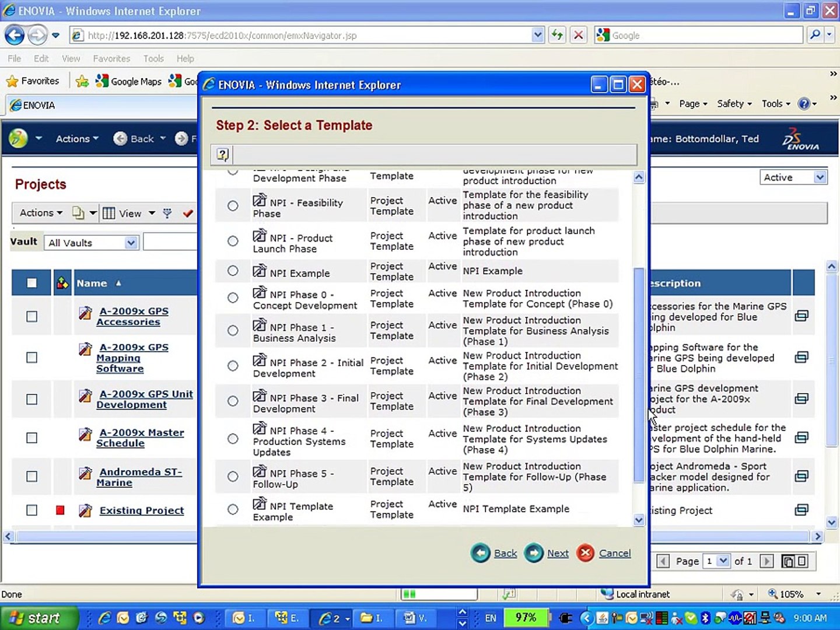
Task: Select NPI Phase 2 - Initial Development radio button
Action: 233,366
